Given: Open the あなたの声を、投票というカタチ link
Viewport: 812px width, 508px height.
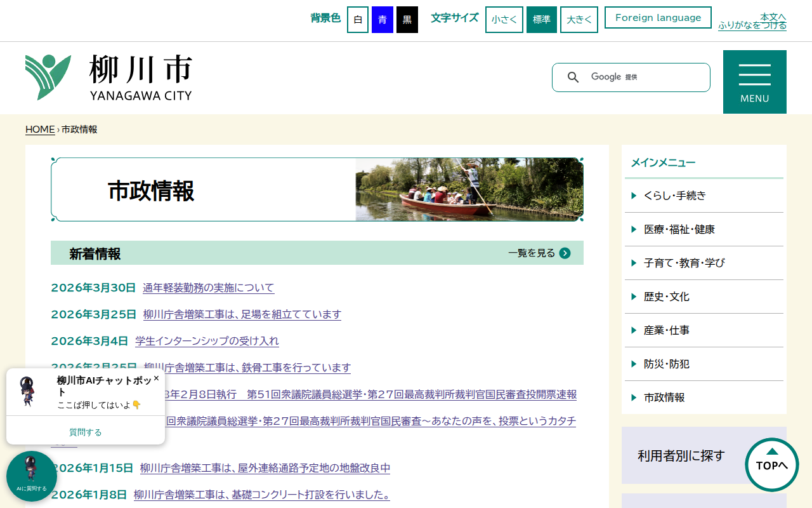Looking at the screenshot, I should pos(371,421).
